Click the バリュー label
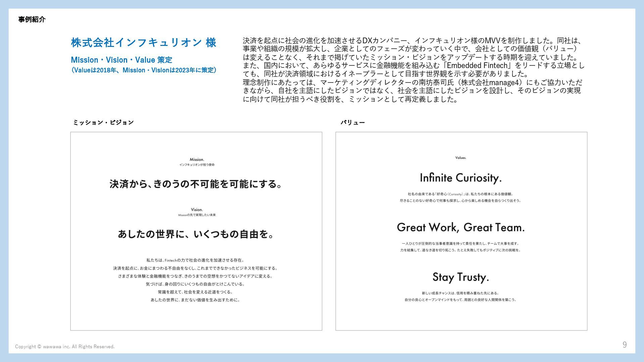 click(x=353, y=123)
